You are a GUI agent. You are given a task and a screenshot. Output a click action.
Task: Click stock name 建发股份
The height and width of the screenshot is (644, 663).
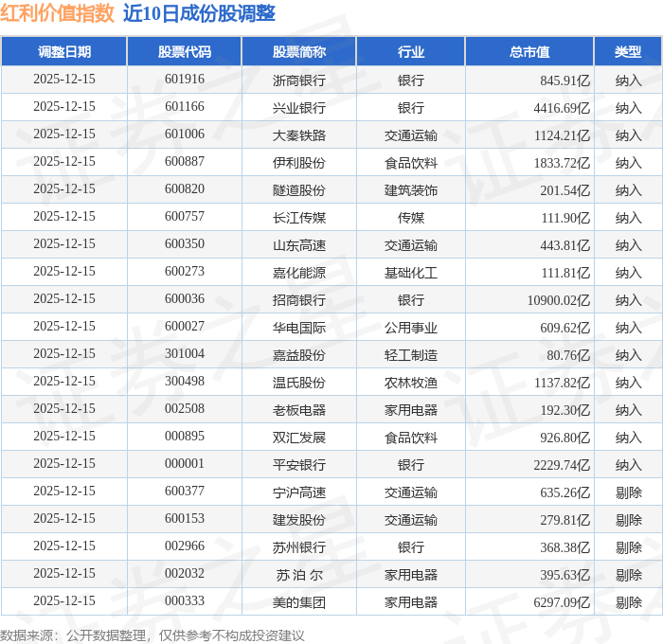(299, 520)
